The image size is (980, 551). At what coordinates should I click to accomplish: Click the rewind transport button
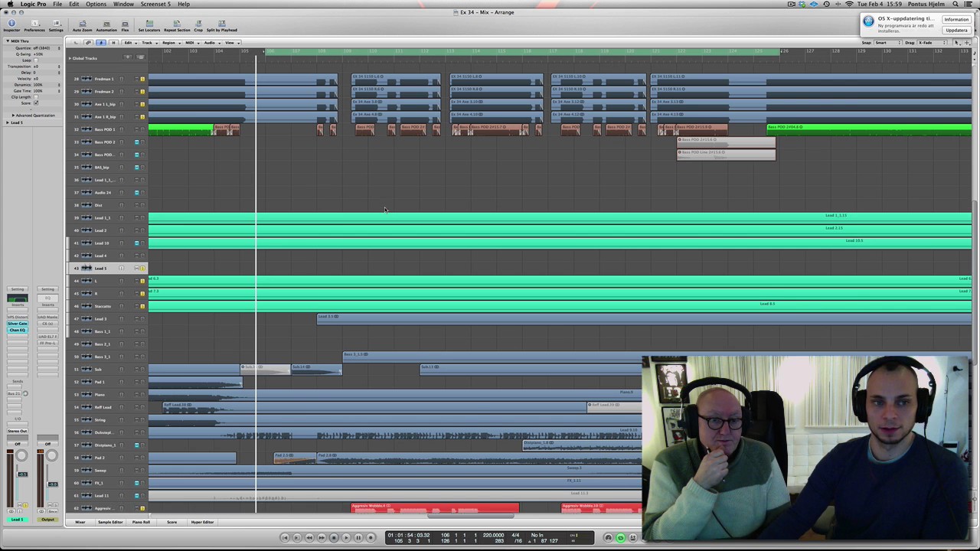coord(309,537)
